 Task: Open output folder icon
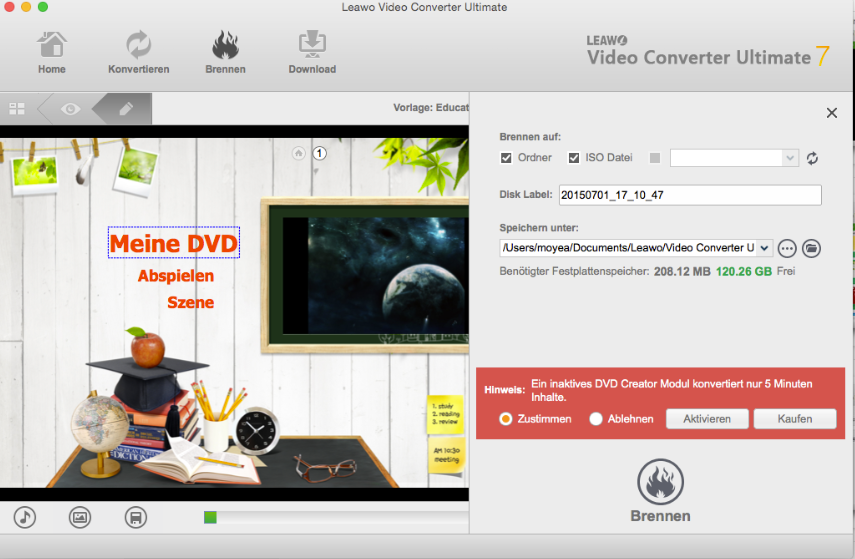(811, 248)
